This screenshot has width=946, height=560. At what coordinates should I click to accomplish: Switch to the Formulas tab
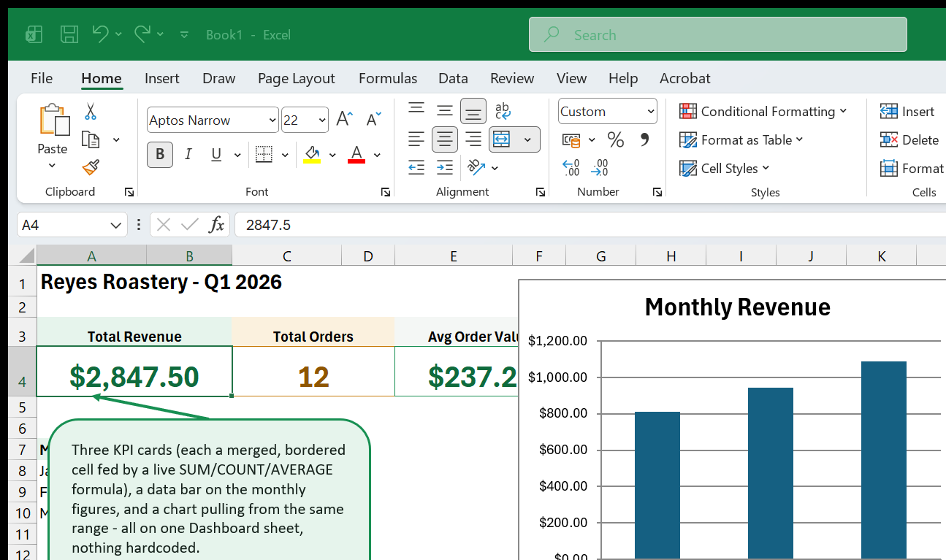point(388,78)
